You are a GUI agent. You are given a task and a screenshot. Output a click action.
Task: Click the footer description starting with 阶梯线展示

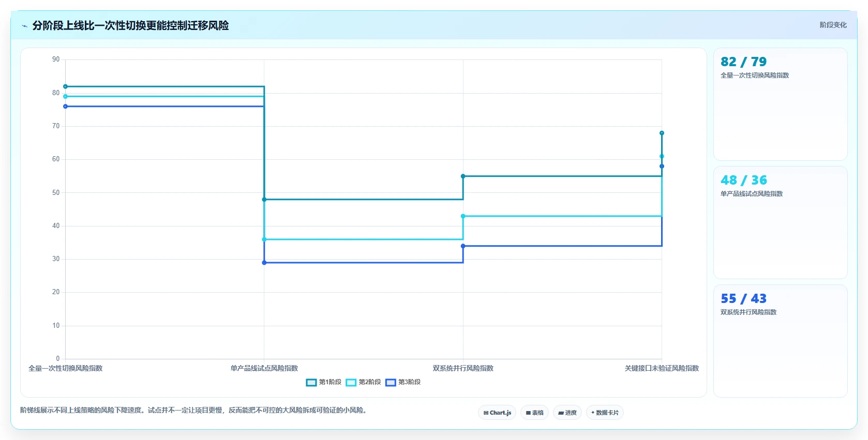point(194,410)
